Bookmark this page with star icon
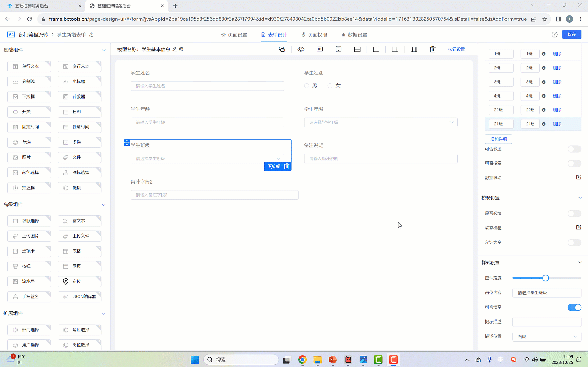Viewport: 588px width, 367px height. 545,19
